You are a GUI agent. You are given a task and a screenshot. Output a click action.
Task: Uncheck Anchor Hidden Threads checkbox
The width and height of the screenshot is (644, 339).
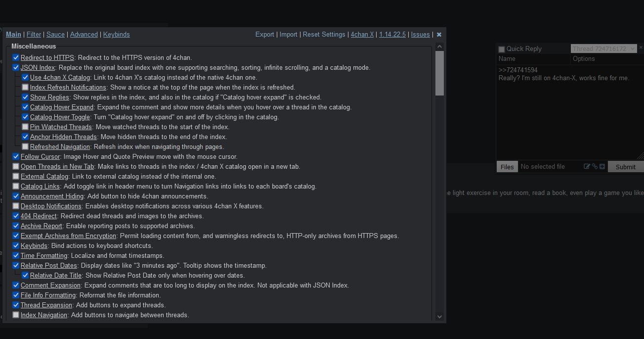tap(25, 137)
